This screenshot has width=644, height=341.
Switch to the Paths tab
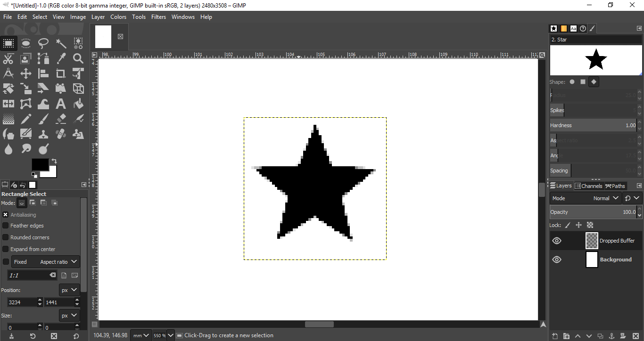coord(615,186)
